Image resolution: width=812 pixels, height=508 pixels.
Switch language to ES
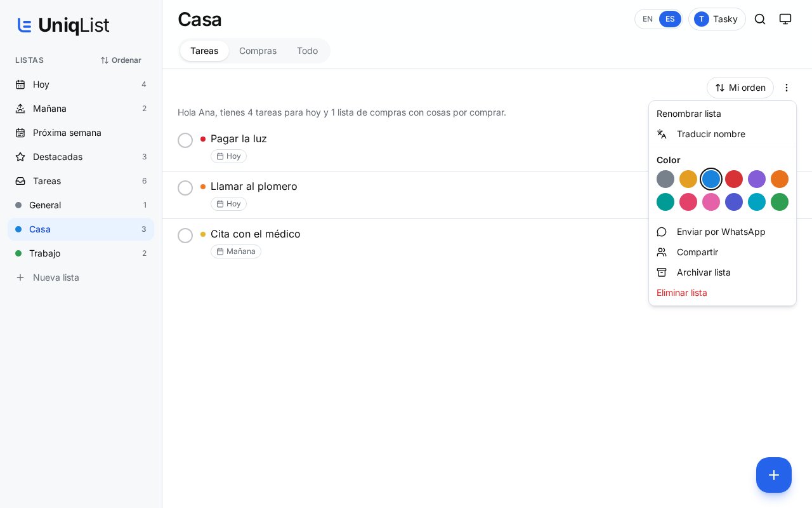pyautogui.click(x=670, y=19)
